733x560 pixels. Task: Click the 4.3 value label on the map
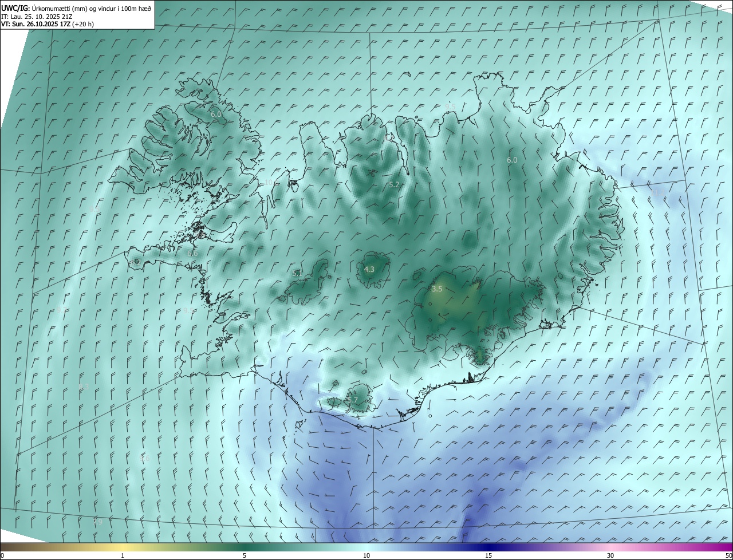(369, 269)
